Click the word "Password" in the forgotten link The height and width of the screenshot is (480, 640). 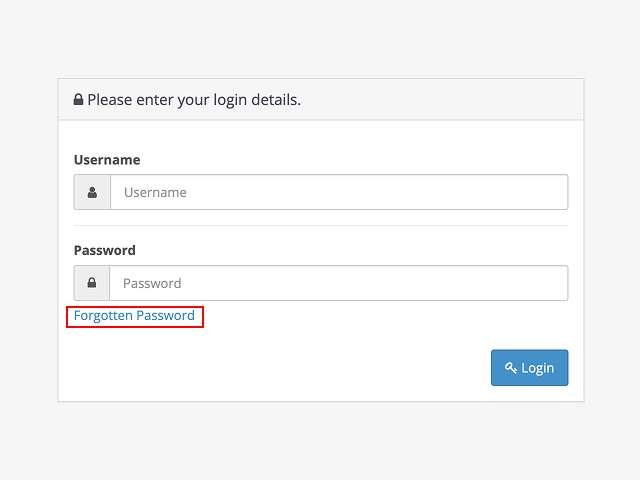[x=165, y=316]
